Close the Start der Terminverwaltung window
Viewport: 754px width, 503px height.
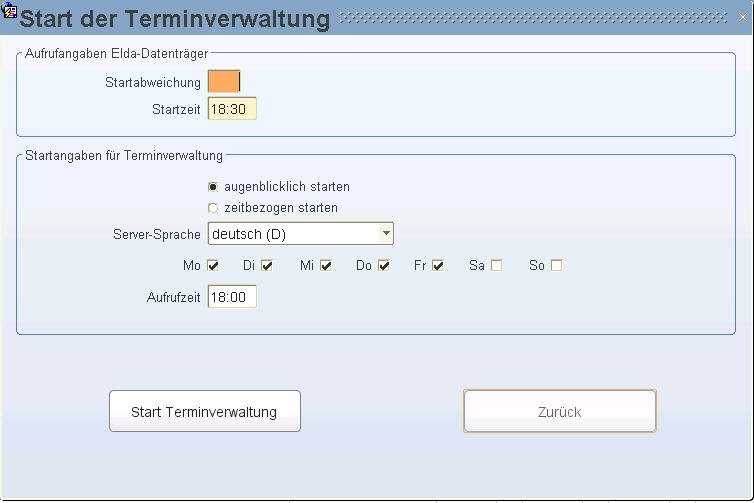click(743, 17)
